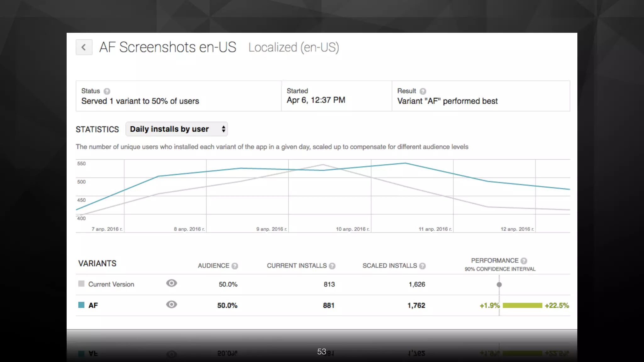Click the Current Version variant label
The width and height of the screenshot is (644, 362).
pyautogui.click(x=111, y=284)
